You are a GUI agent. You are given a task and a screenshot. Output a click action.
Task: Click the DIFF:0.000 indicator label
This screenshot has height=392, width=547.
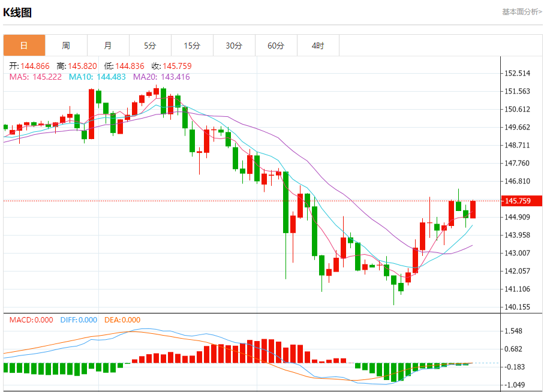pyautogui.click(x=79, y=320)
